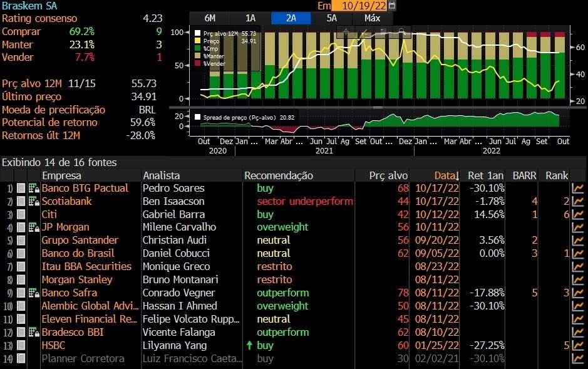588x369 pixels.
Task: Click analyst Bruno Montanari
Action: point(180,280)
